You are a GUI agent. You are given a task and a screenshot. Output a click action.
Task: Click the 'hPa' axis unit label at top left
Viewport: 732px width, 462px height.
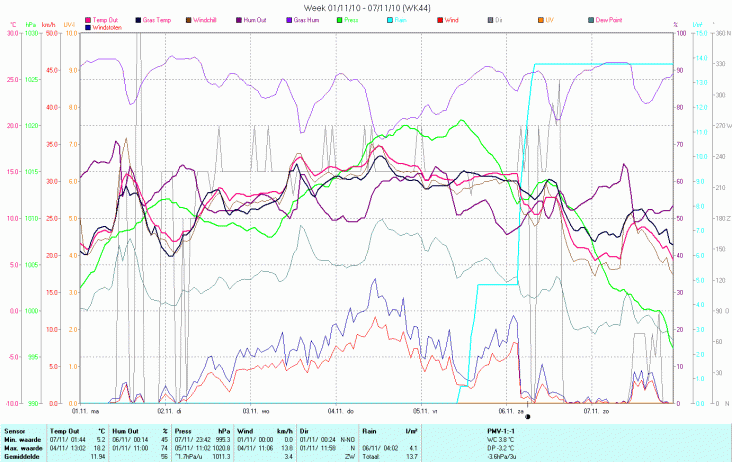[30, 24]
